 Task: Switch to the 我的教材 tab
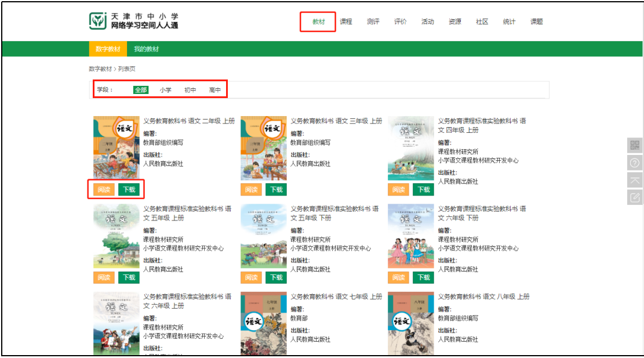(146, 49)
